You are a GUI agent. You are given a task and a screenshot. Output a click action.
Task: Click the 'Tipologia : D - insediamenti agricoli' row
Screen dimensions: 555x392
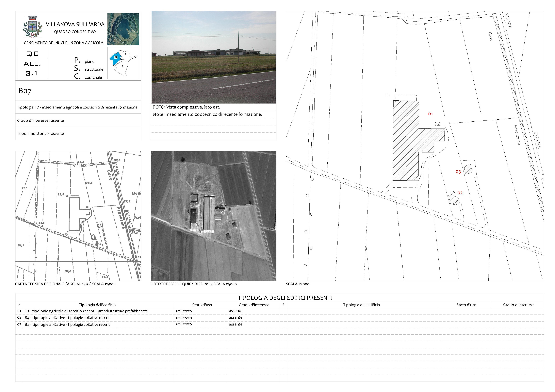78,107
